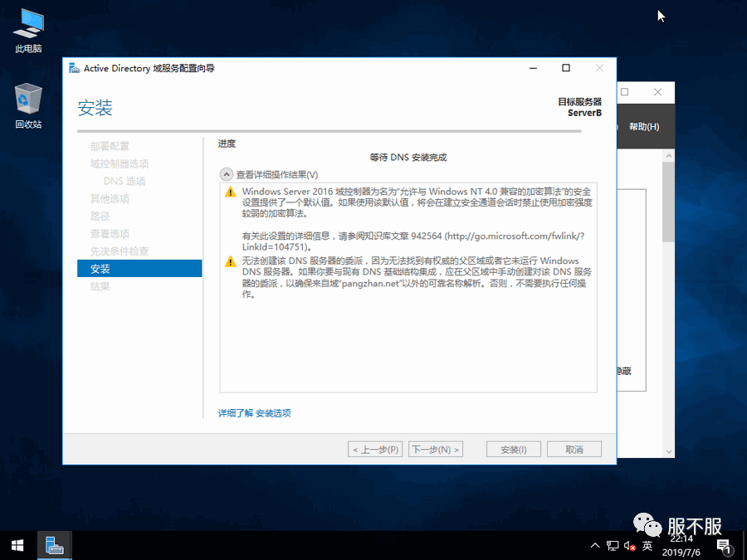Viewport: 747px width, 560px height.
Task: Select the 部署配置 wizard step
Action: [110, 146]
